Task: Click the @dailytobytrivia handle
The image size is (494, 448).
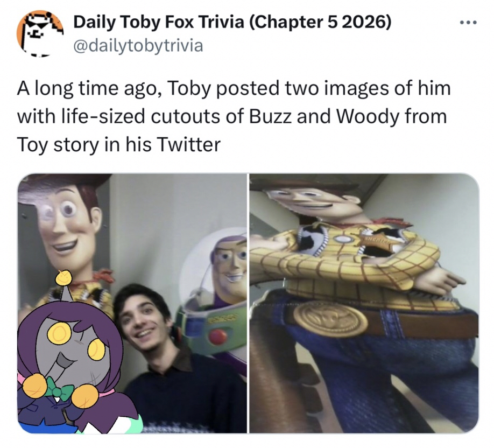Action: [x=138, y=45]
